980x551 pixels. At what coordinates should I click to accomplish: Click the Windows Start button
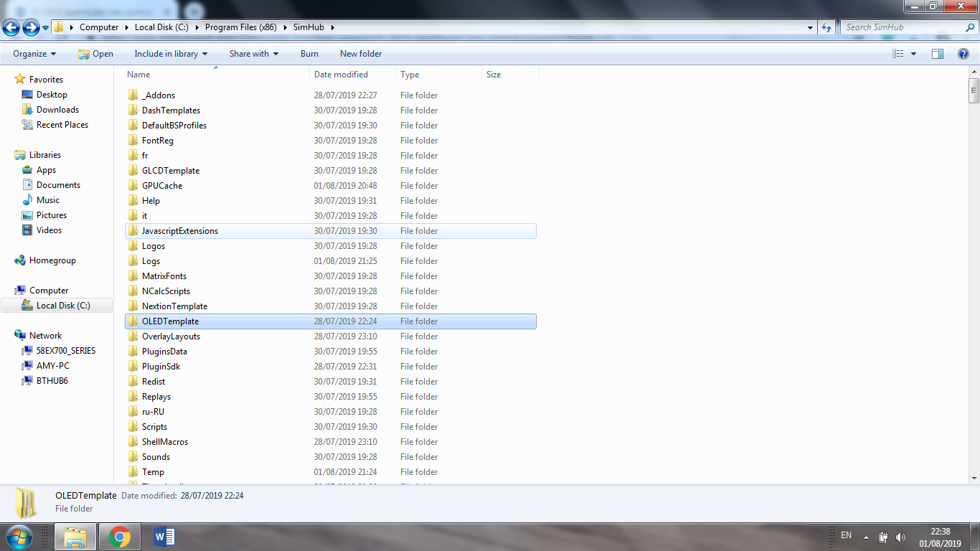19,536
